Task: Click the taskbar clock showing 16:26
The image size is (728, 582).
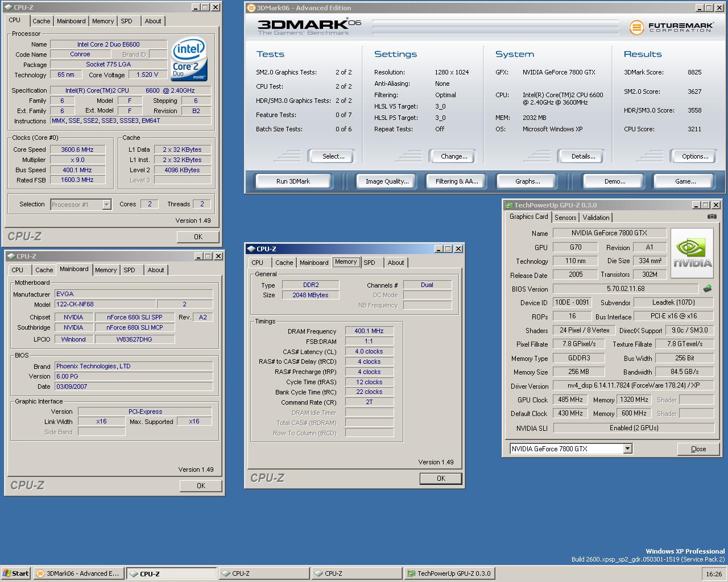Action: [714, 574]
